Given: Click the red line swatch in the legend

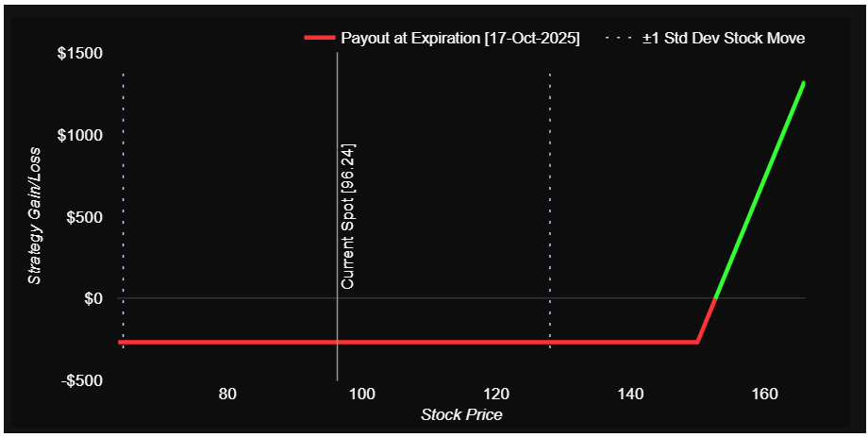Looking at the screenshot, I should tap(319, 38).
